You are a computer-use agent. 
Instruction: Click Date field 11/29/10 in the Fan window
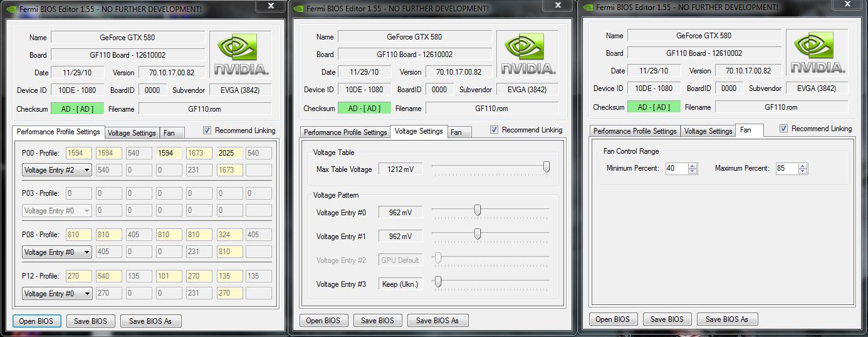(654, 71)
